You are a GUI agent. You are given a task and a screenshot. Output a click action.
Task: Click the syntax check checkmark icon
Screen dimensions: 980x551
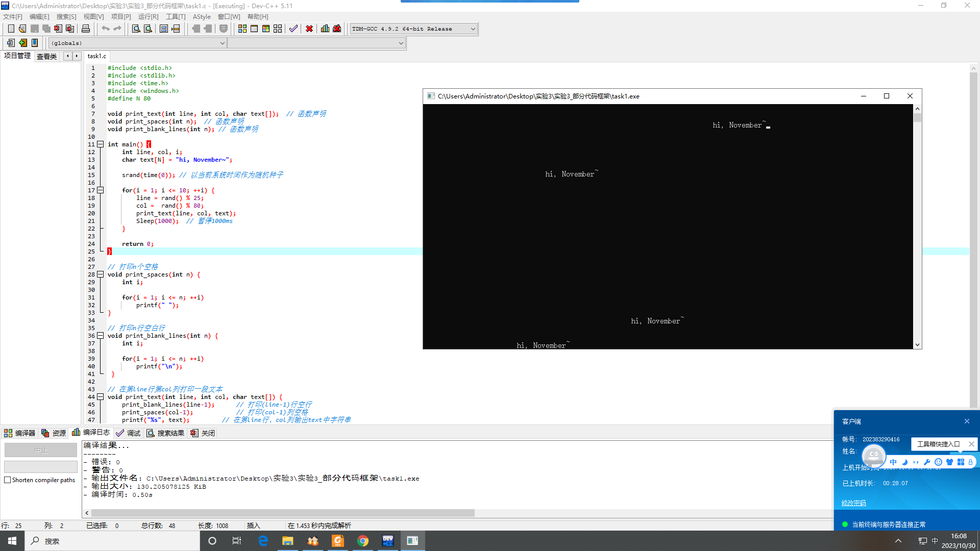coord(293,29)
